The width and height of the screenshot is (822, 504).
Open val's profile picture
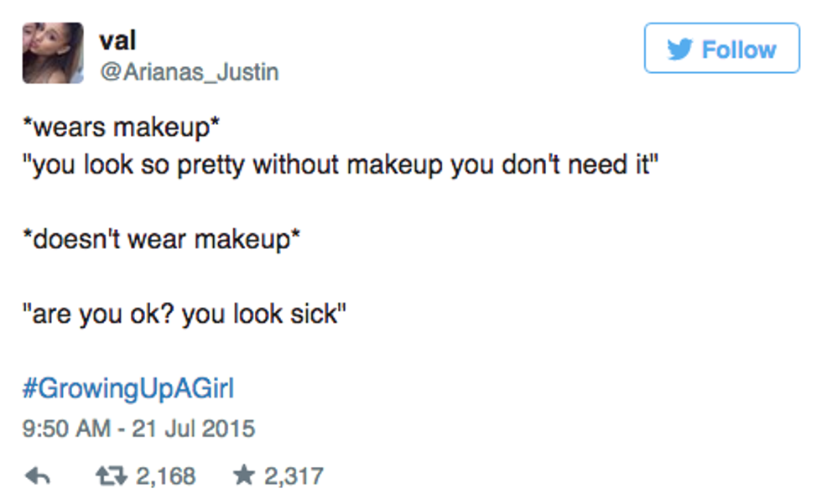click(x=53, y=53)
